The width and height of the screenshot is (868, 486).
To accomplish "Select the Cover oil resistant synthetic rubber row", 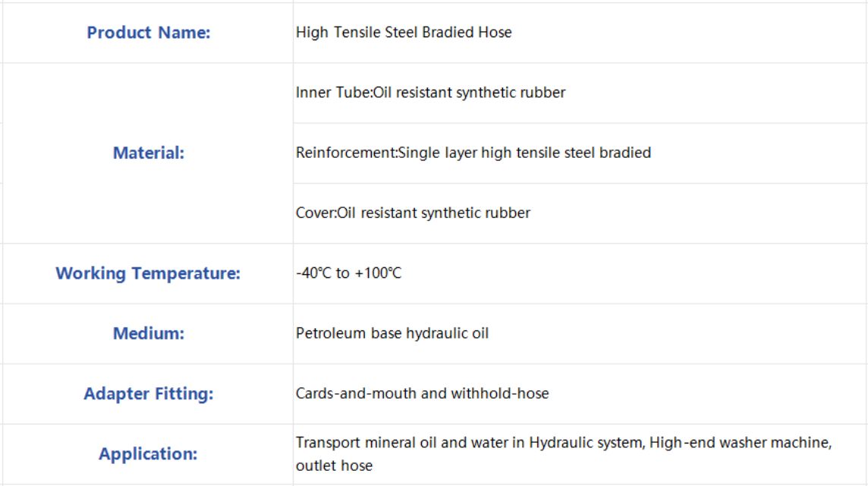I will pyautogui.click(x=580, y=213).
